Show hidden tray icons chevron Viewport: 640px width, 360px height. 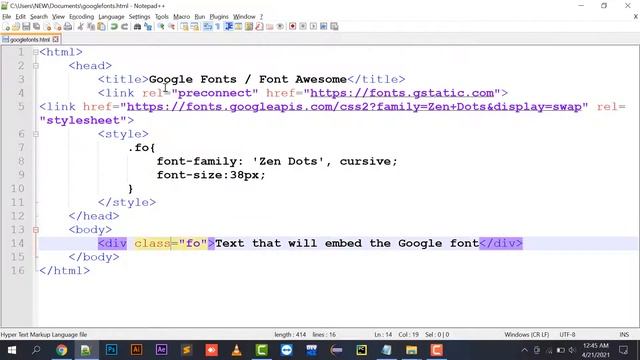(524, 350)
